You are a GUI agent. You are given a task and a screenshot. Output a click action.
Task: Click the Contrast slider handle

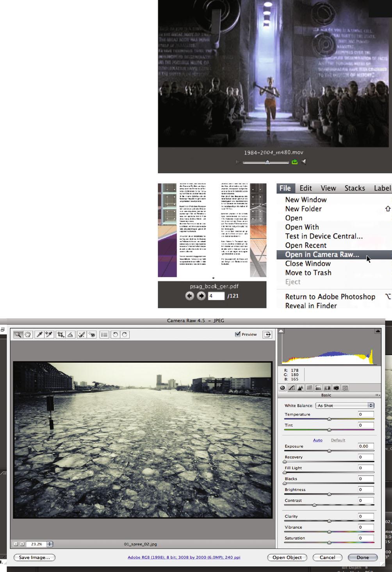[314, 505]
